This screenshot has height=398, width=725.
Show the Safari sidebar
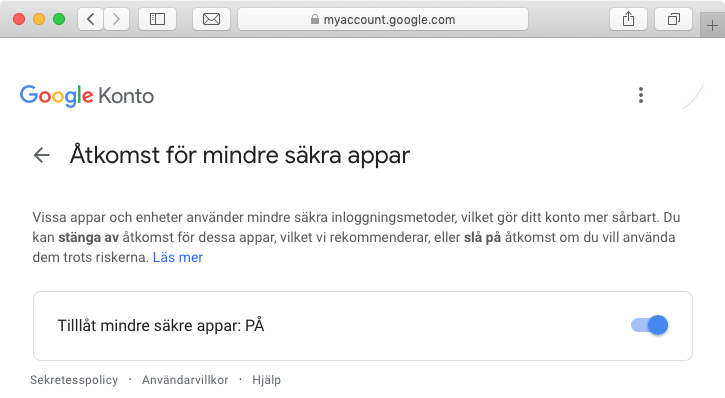pos(157,19)
